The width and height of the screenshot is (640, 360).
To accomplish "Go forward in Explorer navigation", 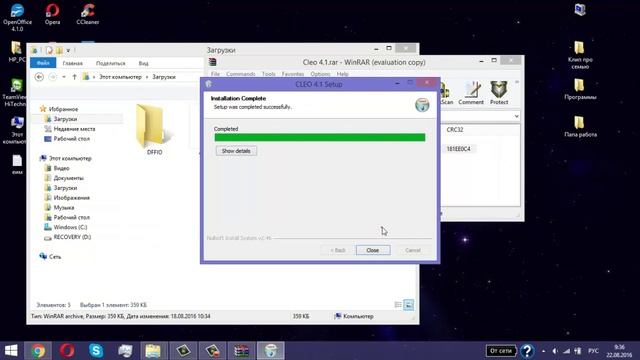I will pyautogui.click(x=53, y=77).
